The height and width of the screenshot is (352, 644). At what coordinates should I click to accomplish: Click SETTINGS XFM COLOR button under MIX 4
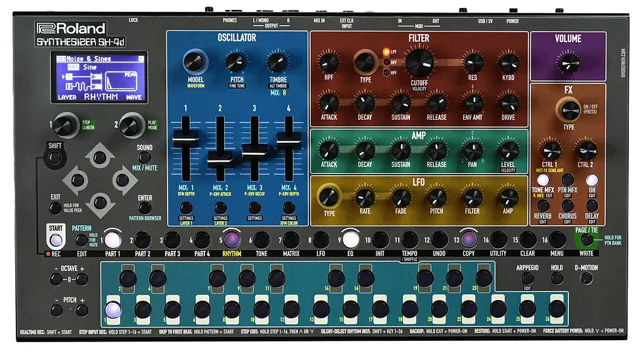[288, 208]
